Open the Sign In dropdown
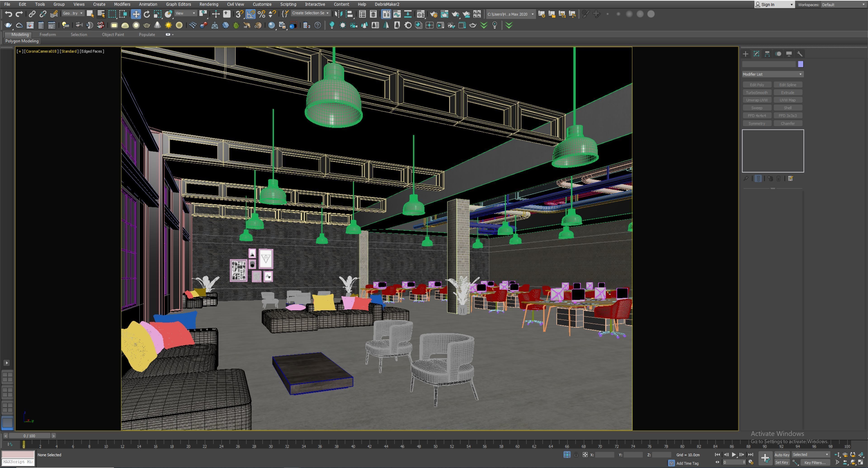 point(774,4)
